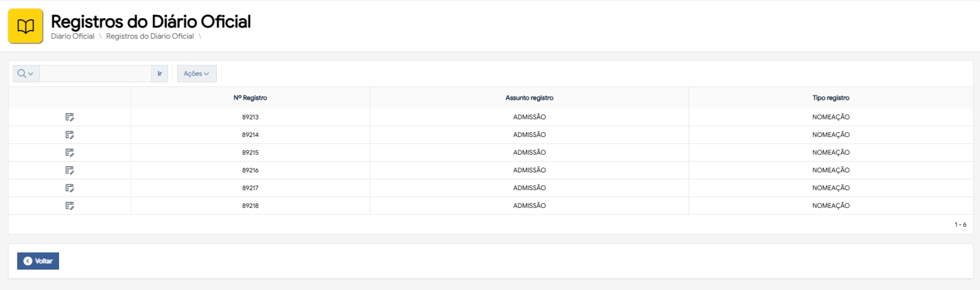
Task: Click the edit icon for record 89218
Action: [x=69, y=206]
